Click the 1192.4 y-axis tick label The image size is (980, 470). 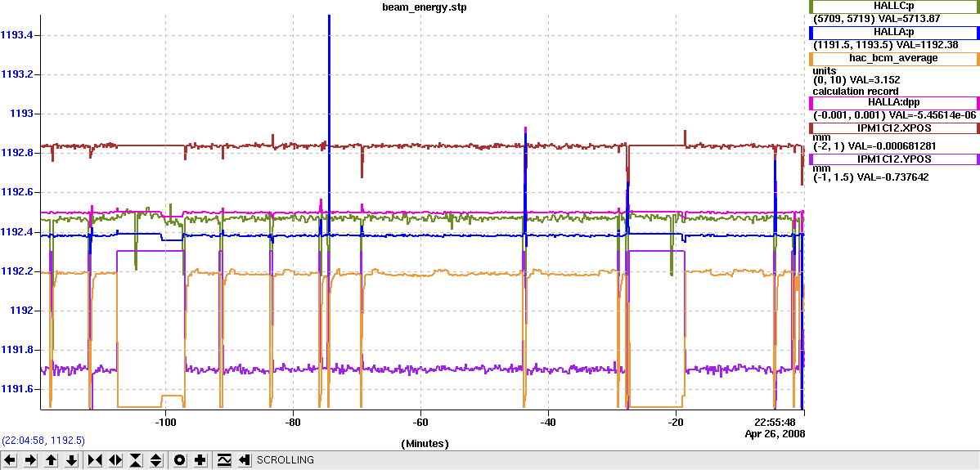17,232
